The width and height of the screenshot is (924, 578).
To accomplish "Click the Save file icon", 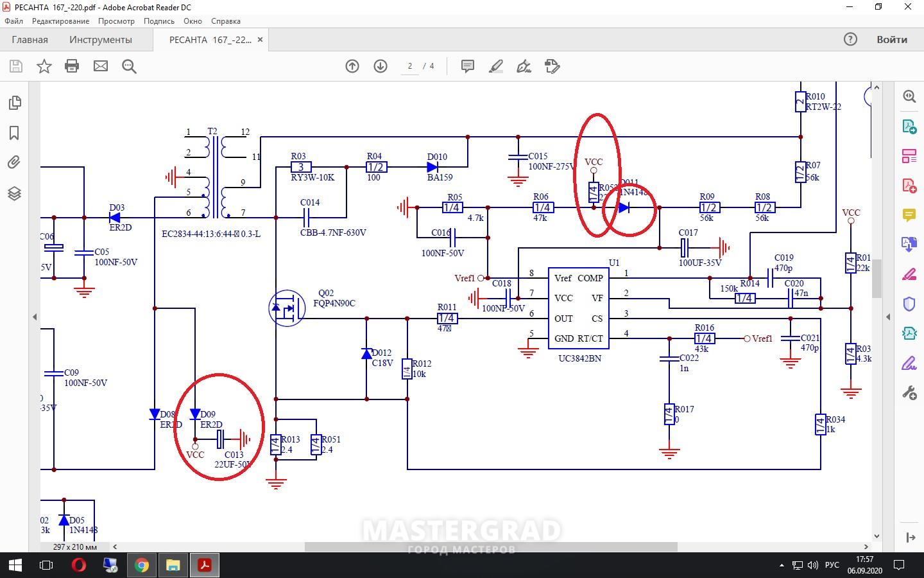I will tap(16, 66).
